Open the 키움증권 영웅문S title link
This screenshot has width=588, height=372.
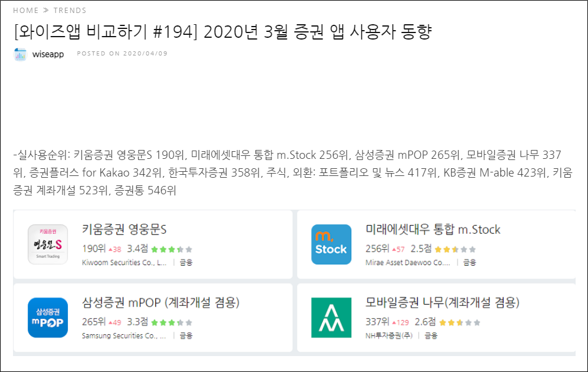[124, 230]
